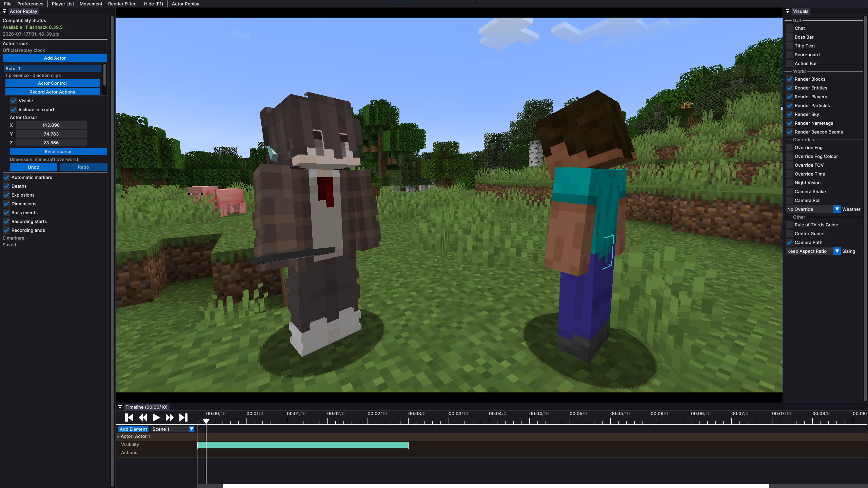Skip to start of timeline
Image resolution: width=868 pixels, height=488 pixels.
click(x=129, y=418)
